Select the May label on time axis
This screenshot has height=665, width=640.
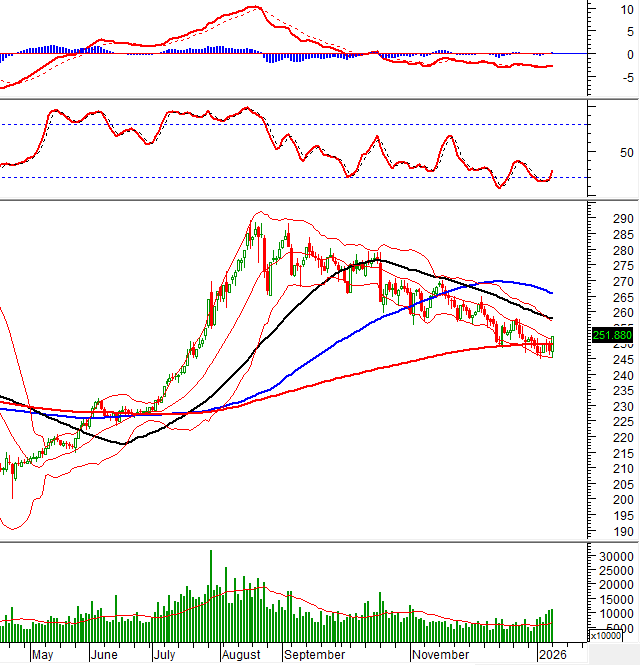pyautogui.click(x=41, y=655)
